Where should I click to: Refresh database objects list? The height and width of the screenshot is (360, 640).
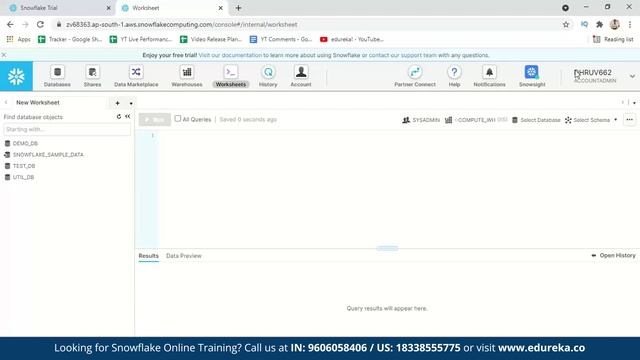(119, 117)
